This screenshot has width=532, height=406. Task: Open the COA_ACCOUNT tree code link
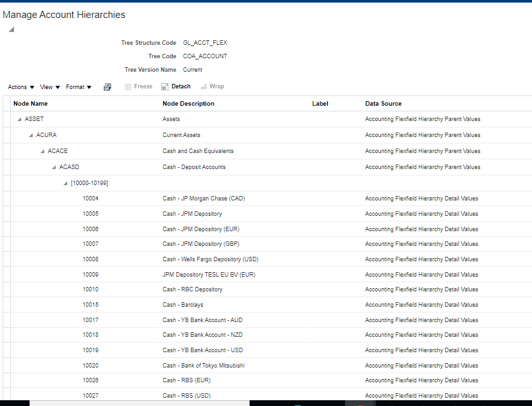click(x=205, y=56)
